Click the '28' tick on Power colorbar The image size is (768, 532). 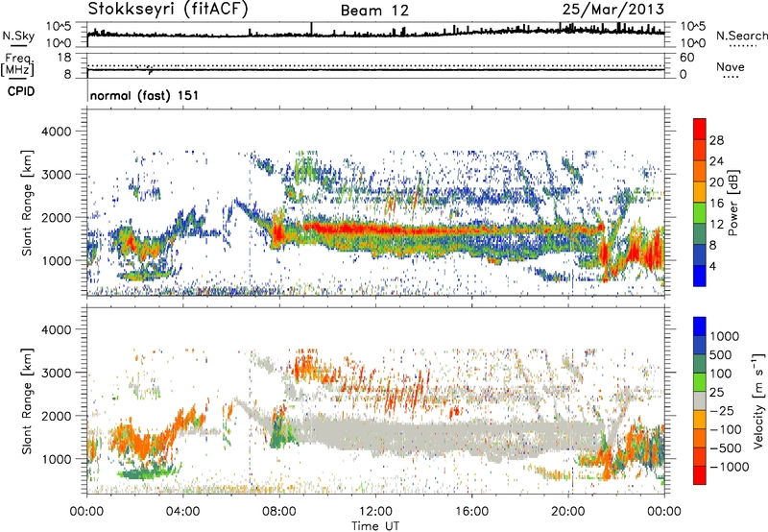[716, 140]
